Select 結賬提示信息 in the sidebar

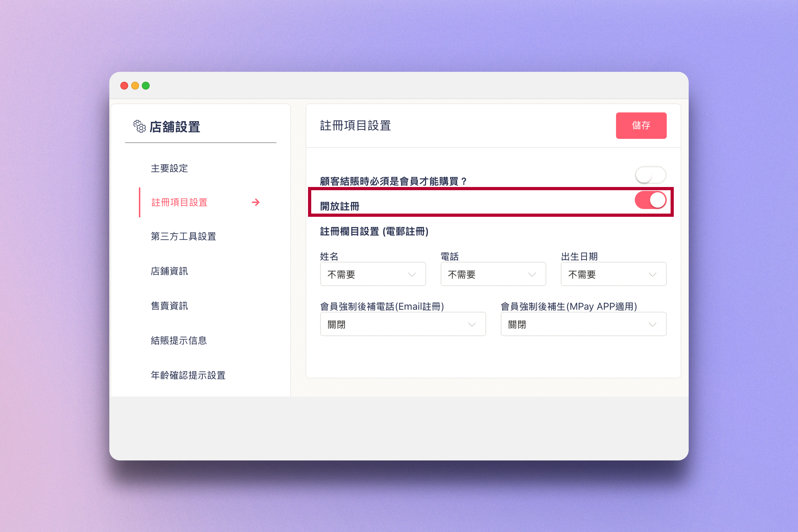[179, 340]
